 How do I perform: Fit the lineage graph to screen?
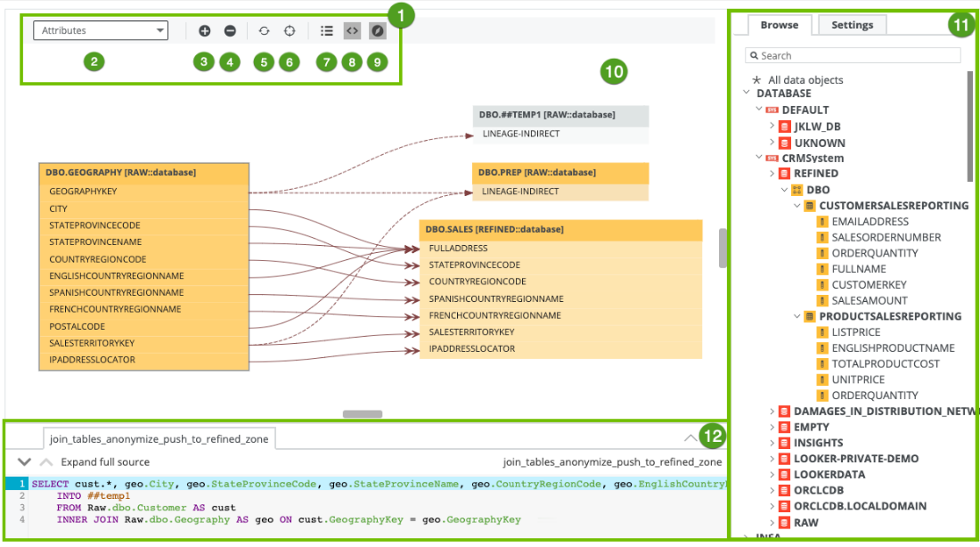288,29
